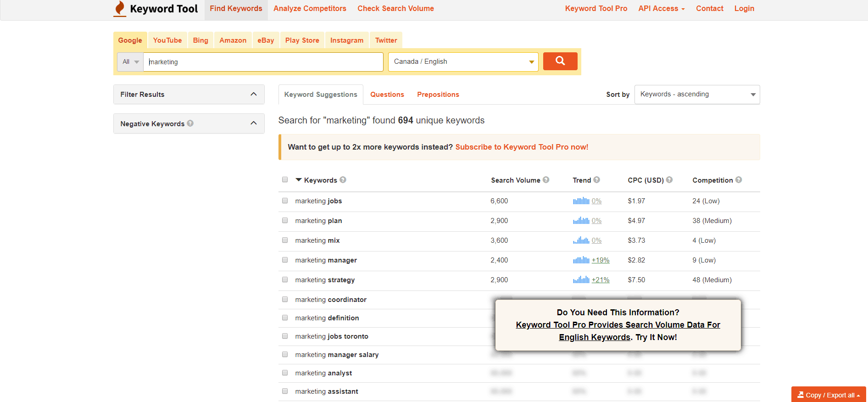The width and height of the screenshot is (868, 402).
Task: Check the marketing jobs row checkbox
Action: [285, 201]
